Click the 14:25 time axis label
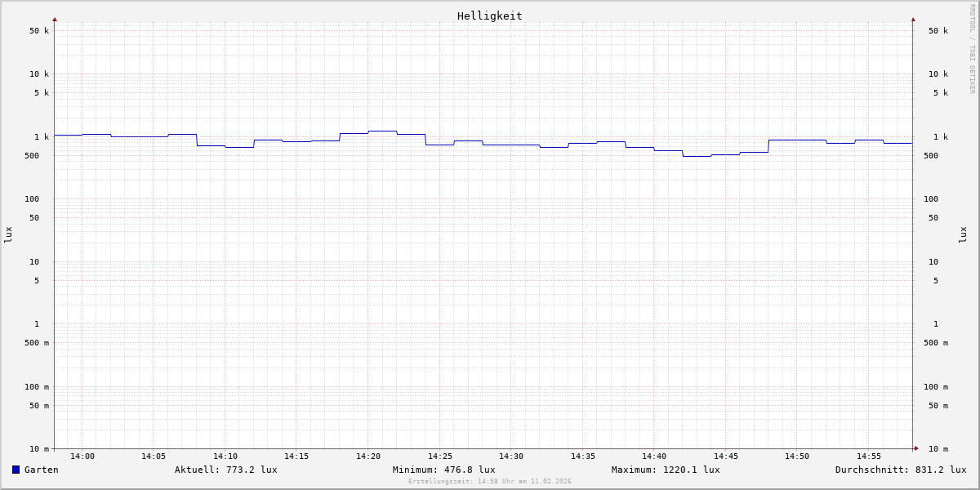The width and height of the screenshot is (980, 490). point(440,457)
